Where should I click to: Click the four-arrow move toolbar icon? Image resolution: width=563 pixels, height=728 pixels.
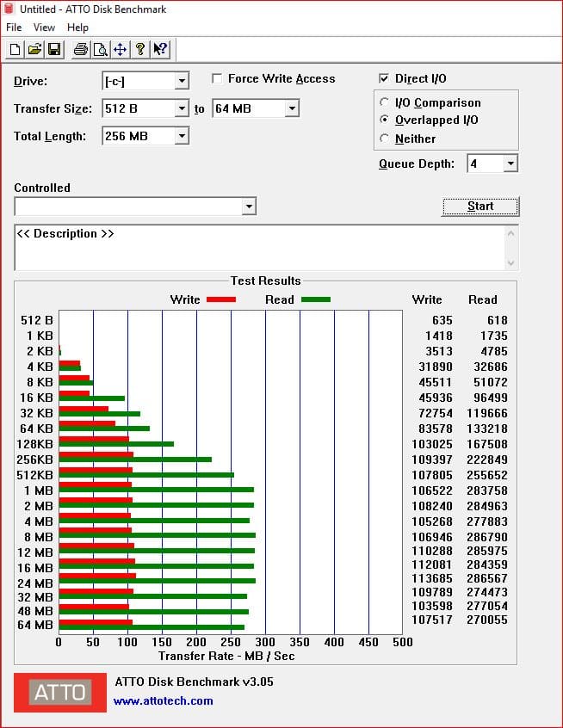point(121,49)
